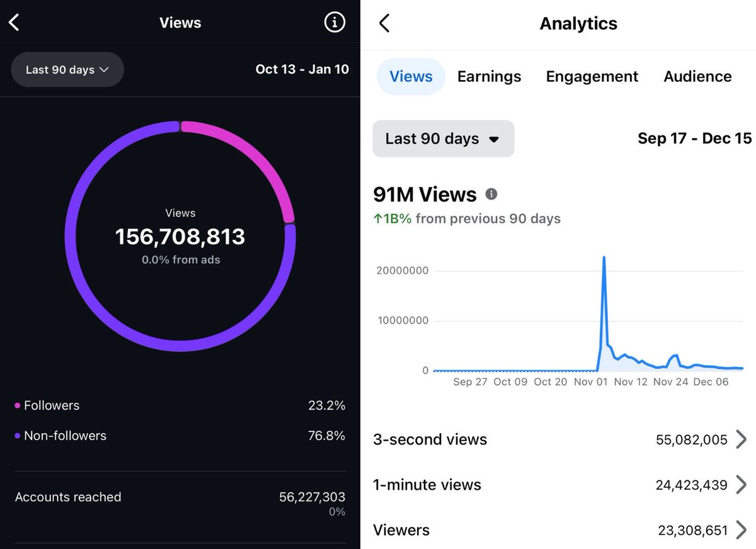Select the Followers legend row
The image size is (756, 549).
click(x=180, y=405)
